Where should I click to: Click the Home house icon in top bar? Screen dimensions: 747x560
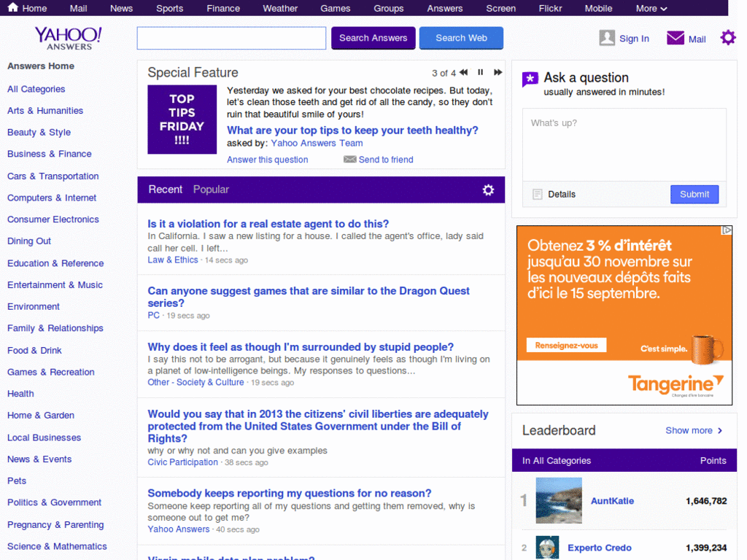tap(13, 7)
